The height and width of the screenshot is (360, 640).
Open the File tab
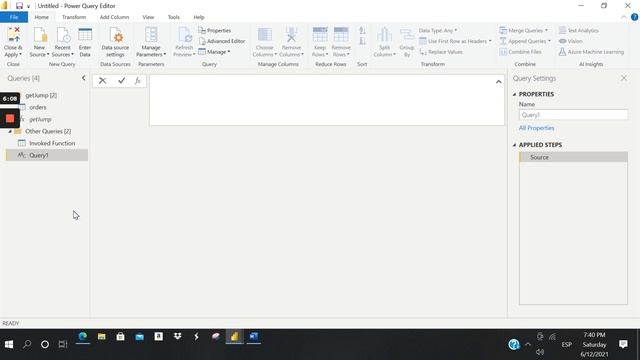coord(14,17)
